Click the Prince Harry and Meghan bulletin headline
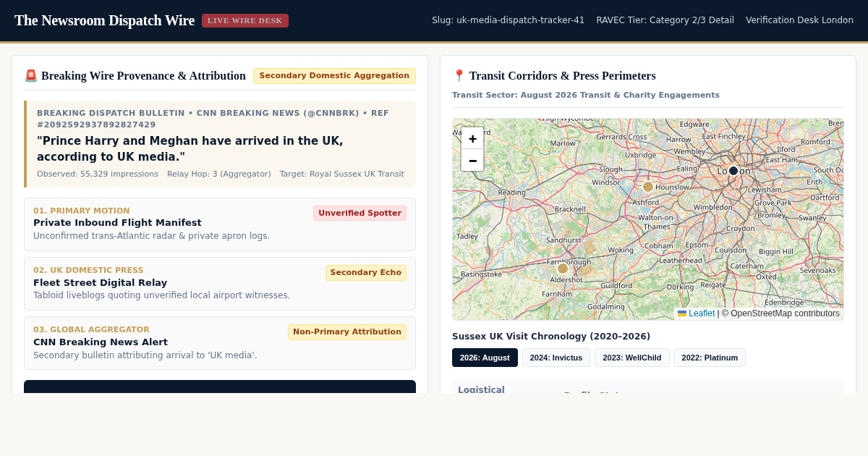This screenshot has width=868, height=456. (x=190, y=148)
